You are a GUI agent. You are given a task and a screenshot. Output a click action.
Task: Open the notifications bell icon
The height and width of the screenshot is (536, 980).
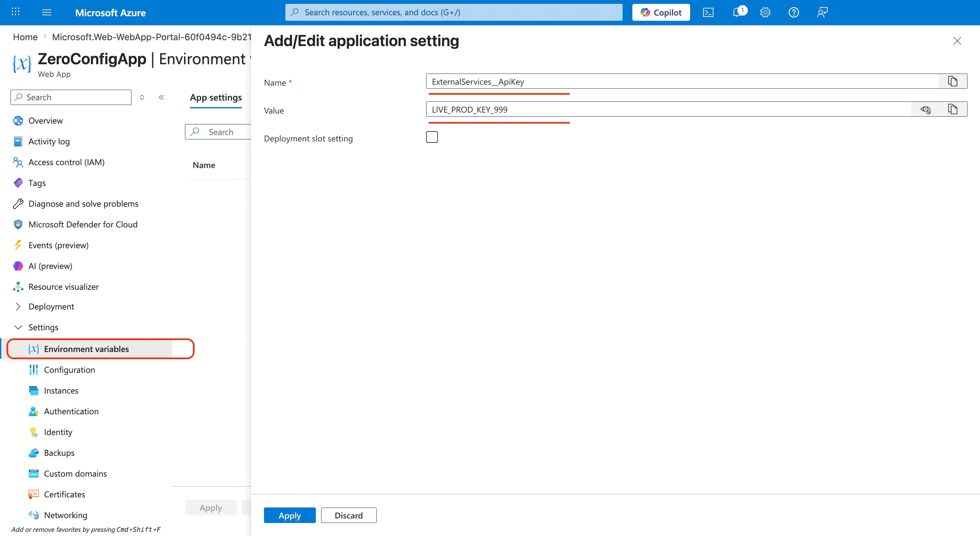(738, 12)
